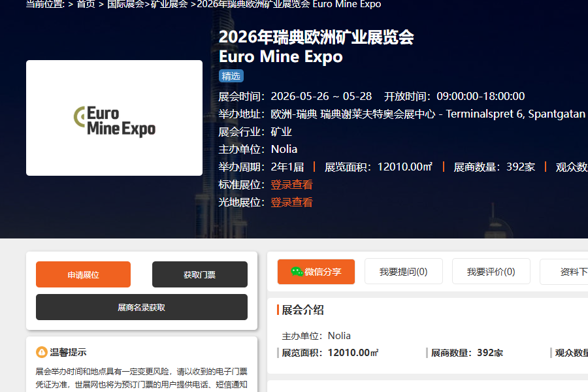Click the 首页 breadcrumb link
The width and height of the screenshot is (588, 392).
pos(86,4)
